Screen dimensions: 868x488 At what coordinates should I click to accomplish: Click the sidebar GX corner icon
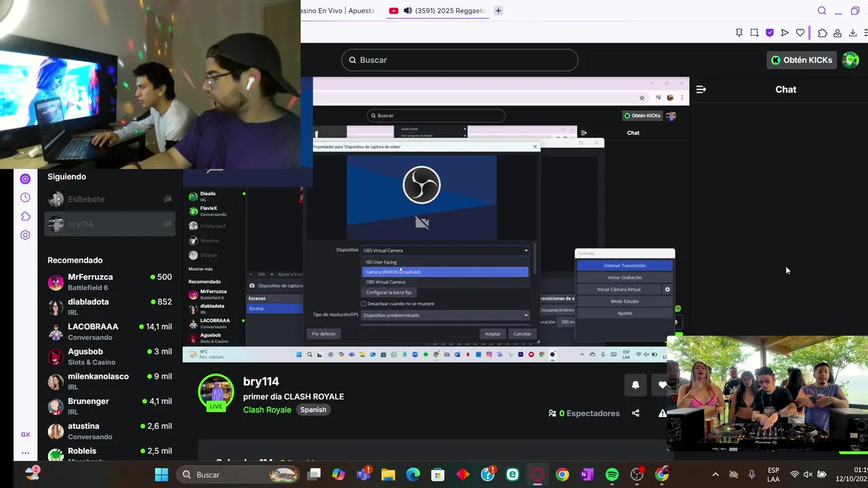pyautogui.click(x=25, y=434)
